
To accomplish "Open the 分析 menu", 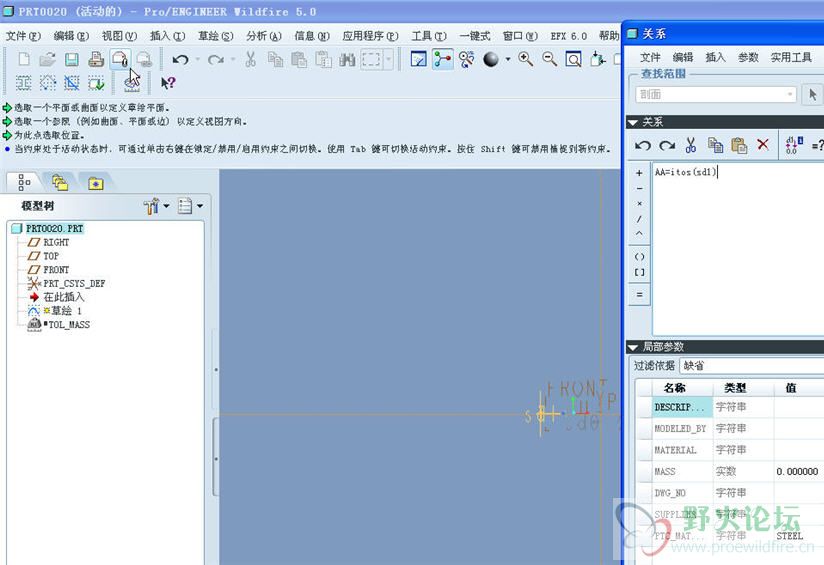I will click(x=264, y=36).
